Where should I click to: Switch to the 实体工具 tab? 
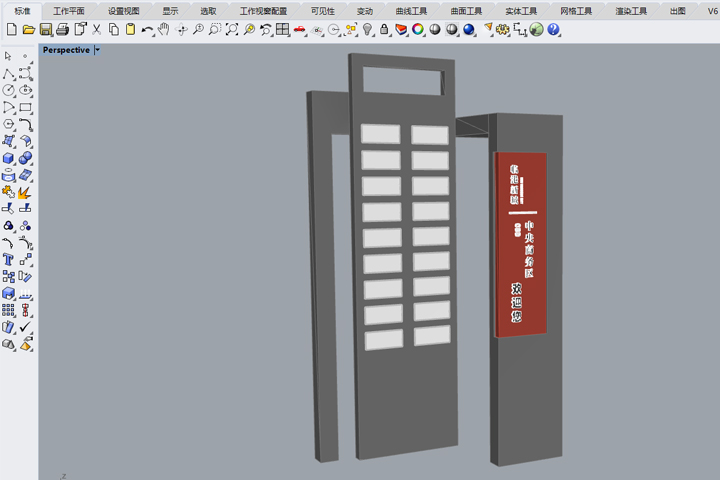(x=521, y=11)
